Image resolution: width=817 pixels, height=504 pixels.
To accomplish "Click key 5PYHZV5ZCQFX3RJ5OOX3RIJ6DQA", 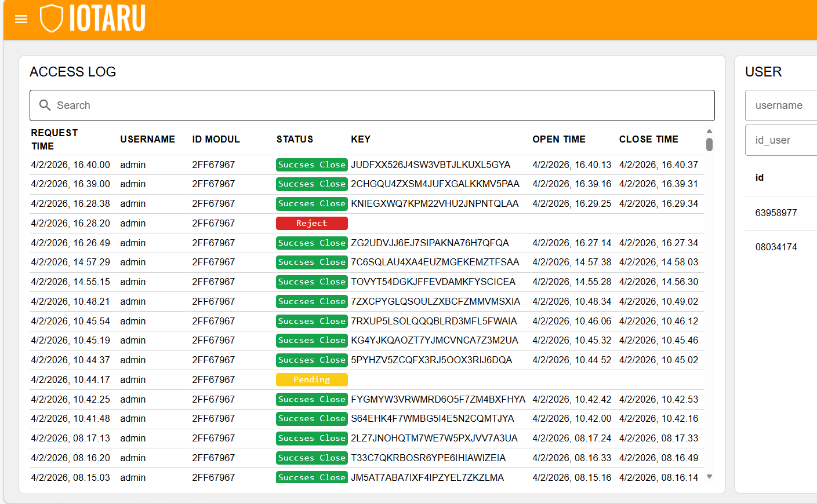I will [431, 360].
